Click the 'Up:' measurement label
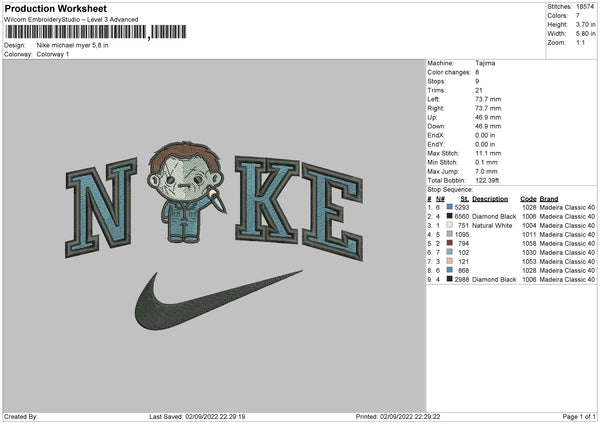 point(432,117)
